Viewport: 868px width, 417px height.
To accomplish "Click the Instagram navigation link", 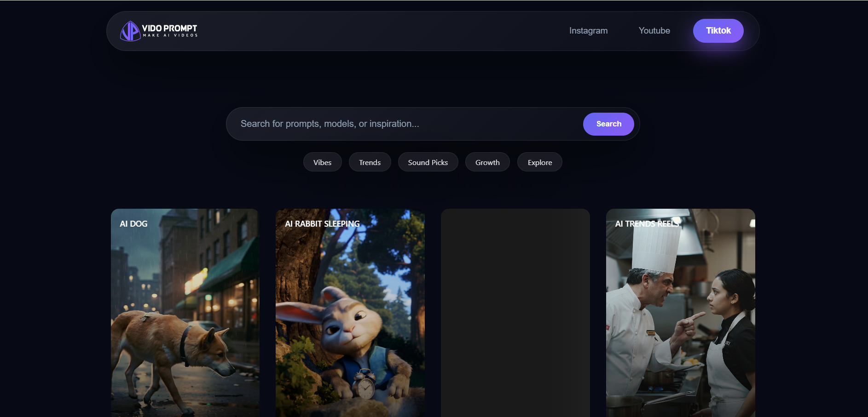I will pos(588,30).
